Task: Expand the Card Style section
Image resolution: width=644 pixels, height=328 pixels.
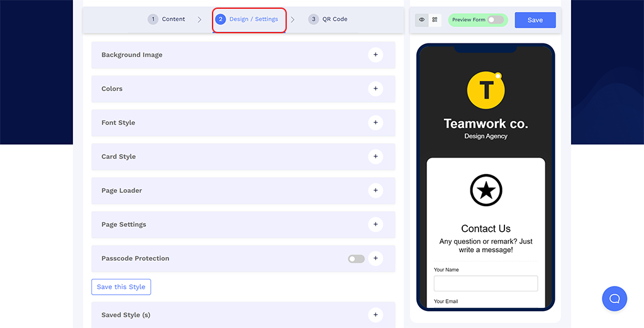Action: 375,157
